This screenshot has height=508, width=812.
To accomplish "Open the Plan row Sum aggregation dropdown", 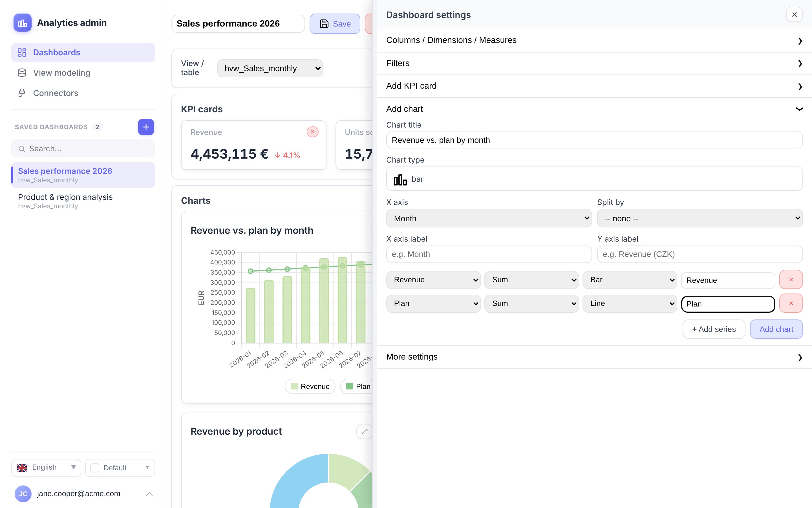I will click(531, 303).
